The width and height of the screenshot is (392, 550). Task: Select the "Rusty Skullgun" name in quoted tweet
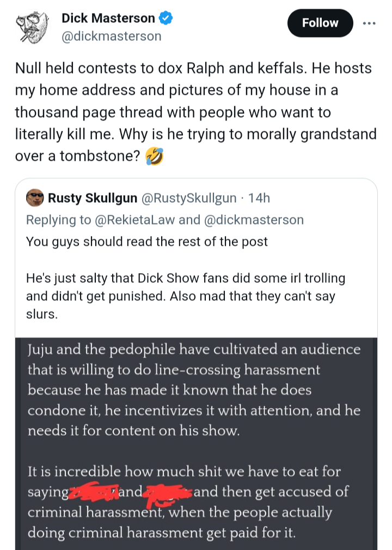pos(93,198)
